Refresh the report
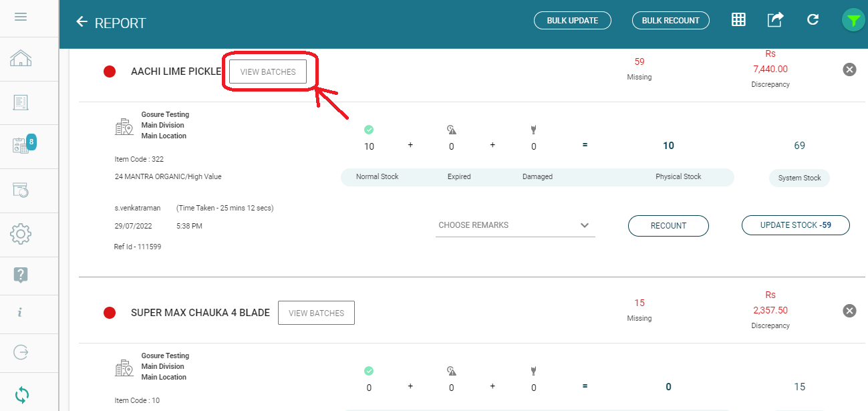868x411 pixels. [x=813, y=19]
